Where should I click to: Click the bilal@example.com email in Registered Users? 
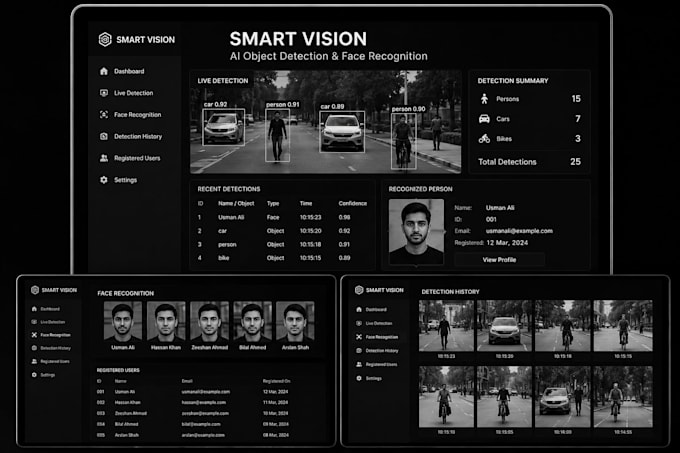coord(201,424)
